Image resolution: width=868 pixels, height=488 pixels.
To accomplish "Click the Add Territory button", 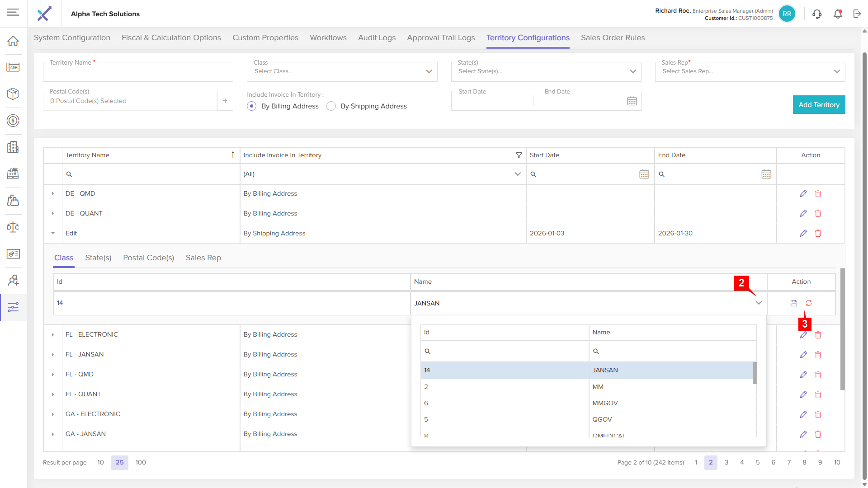I will (x=818, y=105).
